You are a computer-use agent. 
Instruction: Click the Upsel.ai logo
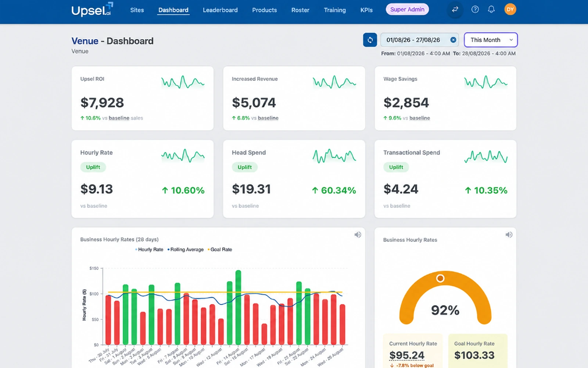tap(92, 10)
